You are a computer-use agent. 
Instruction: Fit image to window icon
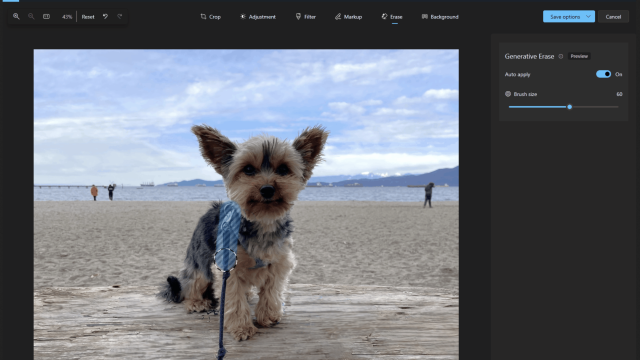[x=47, y=16]
